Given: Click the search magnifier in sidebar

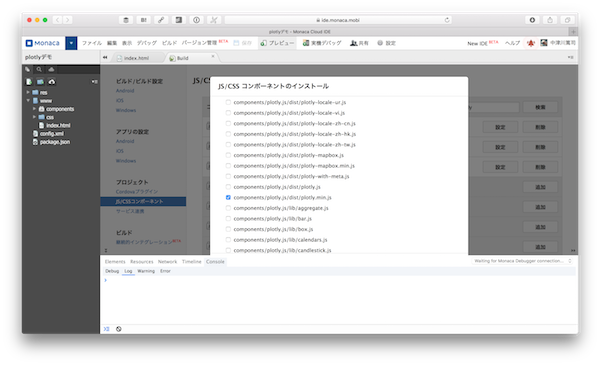Looking at the screenshot, I should point(39,69).
